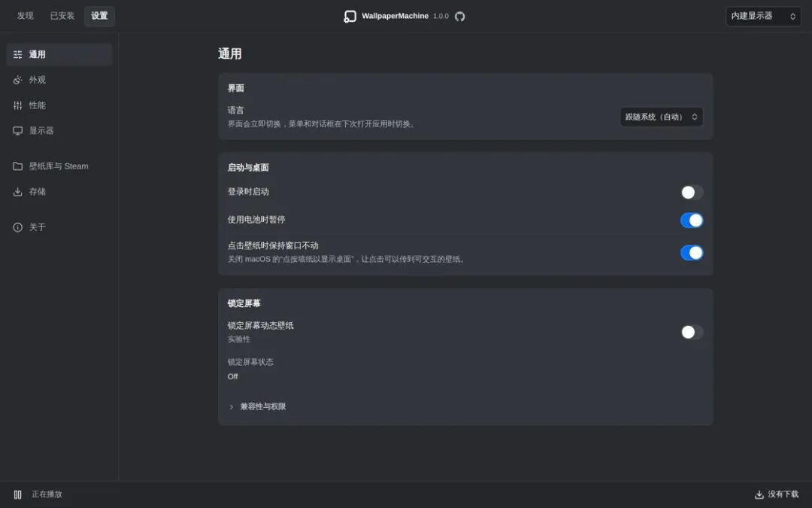This screenshot has width=812, height=508.
Task: Click the 锁定屏幕 section heading
Action: pyautogui.click(x=244, y=303)
